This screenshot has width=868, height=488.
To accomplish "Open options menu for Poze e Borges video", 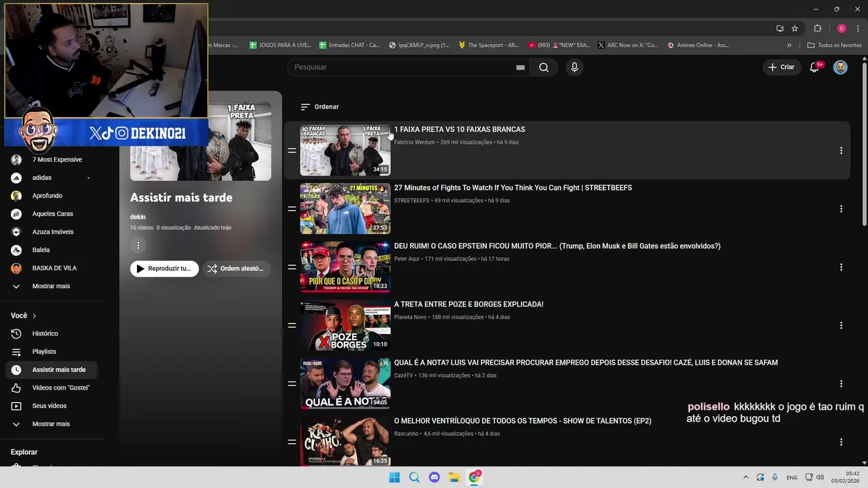I will pos(841,325).
